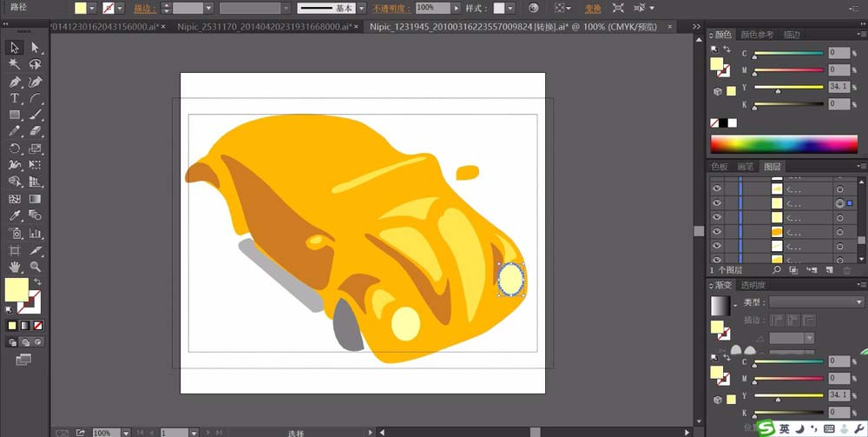Click the 描边 stroke link in control bar
This screenshot has height=437, width=868.
point(142,8)
